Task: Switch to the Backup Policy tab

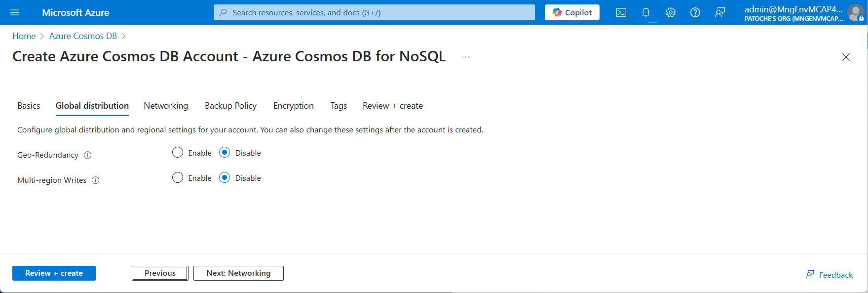Action: coord(230,105)
